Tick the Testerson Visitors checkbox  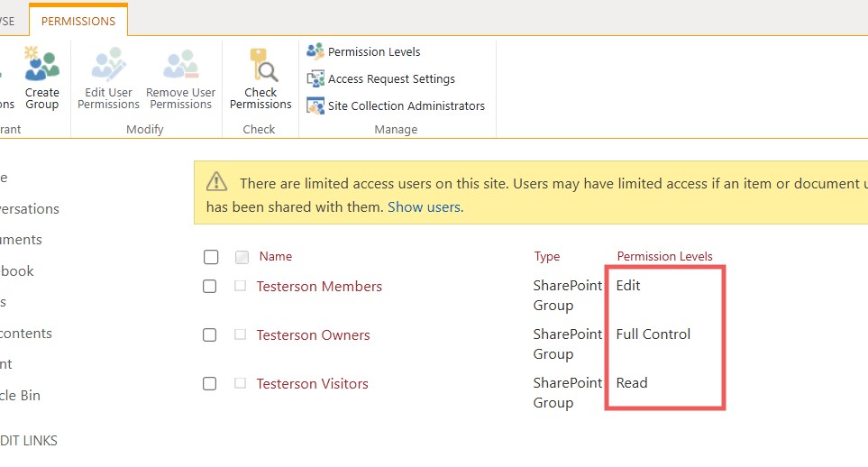tap(210, 384)
